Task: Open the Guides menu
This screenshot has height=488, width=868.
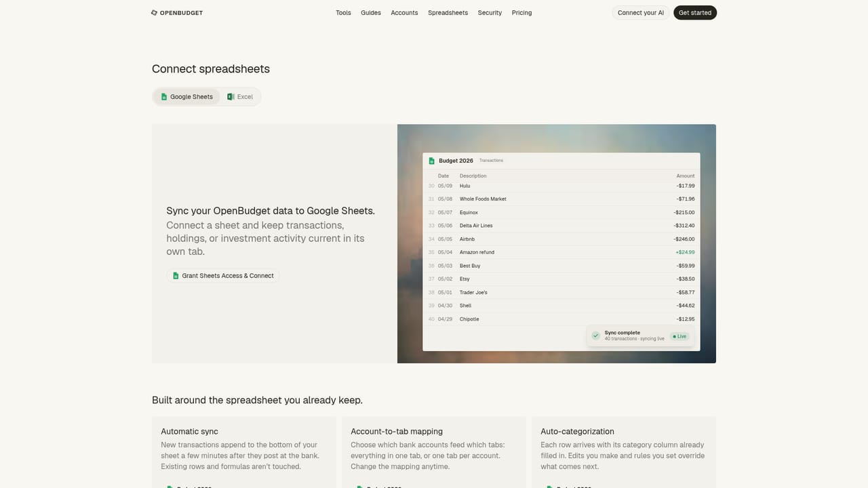Action: (x=371, y=13)
